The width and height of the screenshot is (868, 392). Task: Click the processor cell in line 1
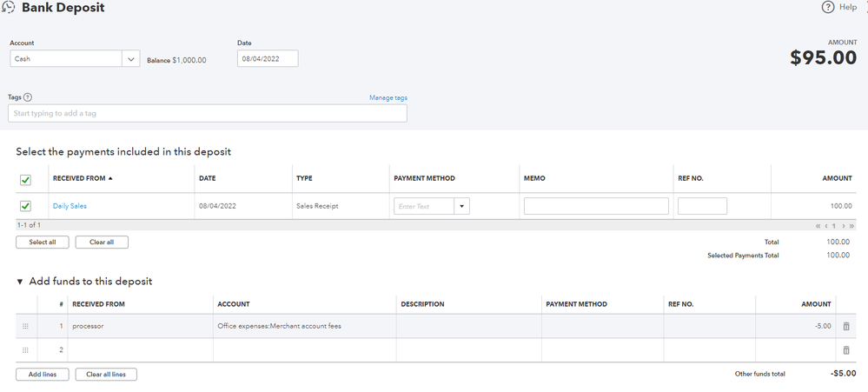[x=141, y=326]
